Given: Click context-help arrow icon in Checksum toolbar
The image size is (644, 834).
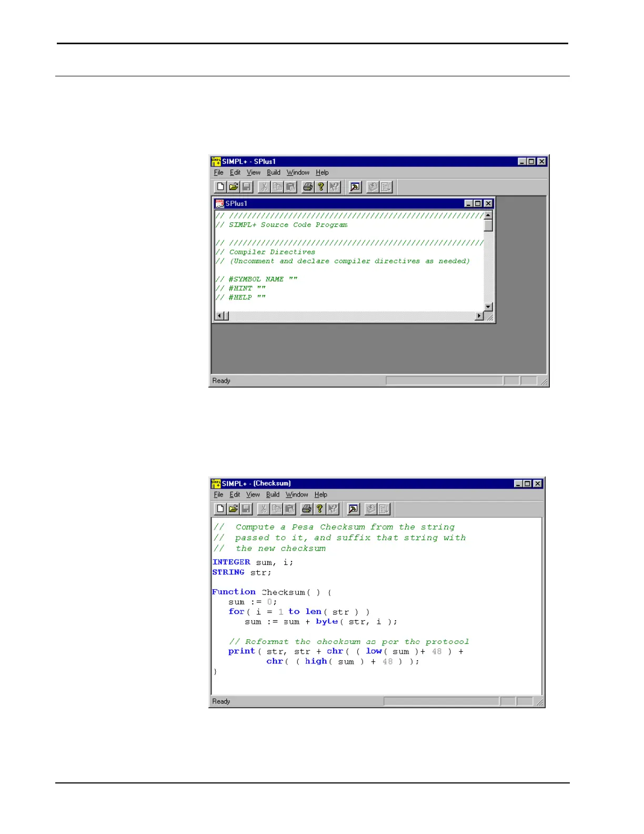Looking at the screenshot, I should [x=333, y=509].
